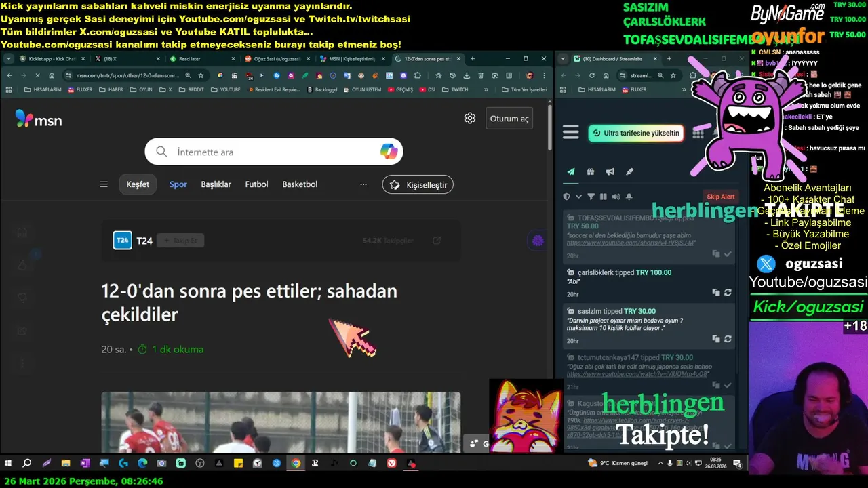The width and height of the screenshot is (868, 488).
Task: Open the MSN hamburger navigation menu
Action: [104, 184]
